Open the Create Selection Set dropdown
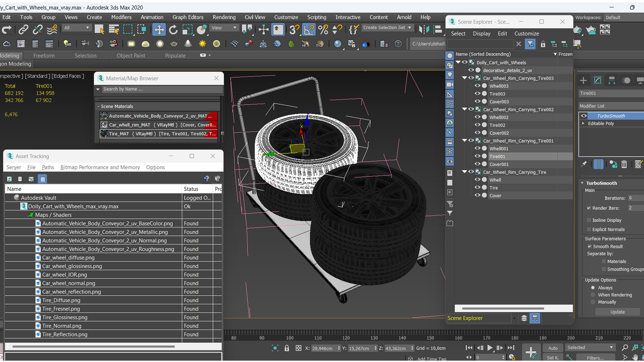 pos(387,28)
